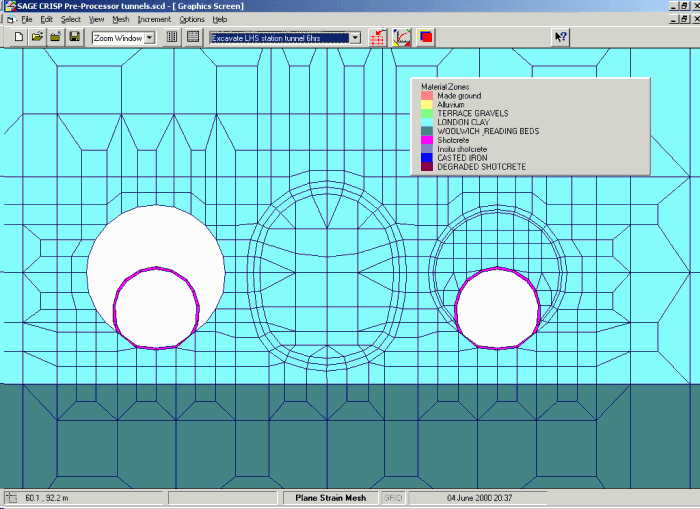The height and width of the screenshot is (509, 700).
Task: Click the Plane Strain Mesh status text
Action: [x=331, y=498]
